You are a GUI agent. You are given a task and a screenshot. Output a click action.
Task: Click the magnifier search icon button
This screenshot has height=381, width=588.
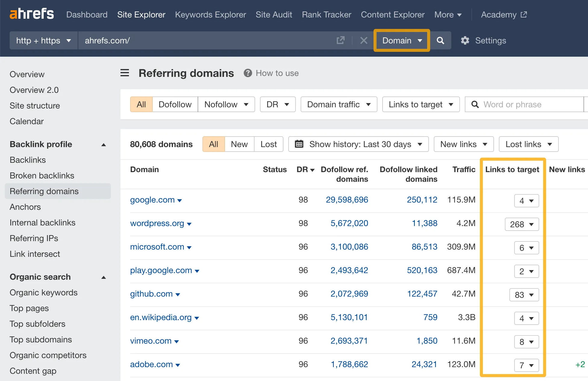[x=440, y=40]
